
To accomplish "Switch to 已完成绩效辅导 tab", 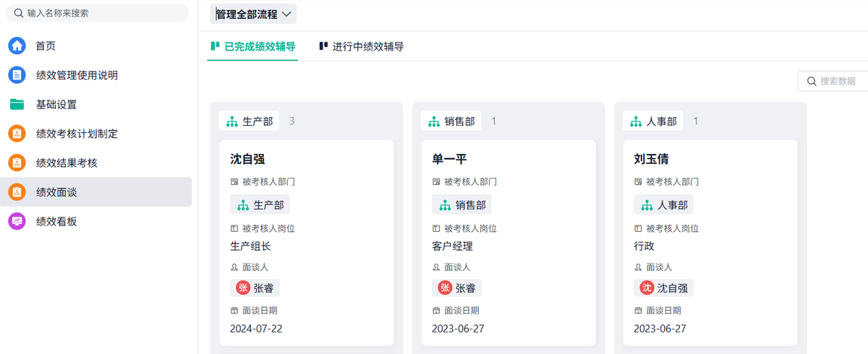I will click(x=252, y=46).
